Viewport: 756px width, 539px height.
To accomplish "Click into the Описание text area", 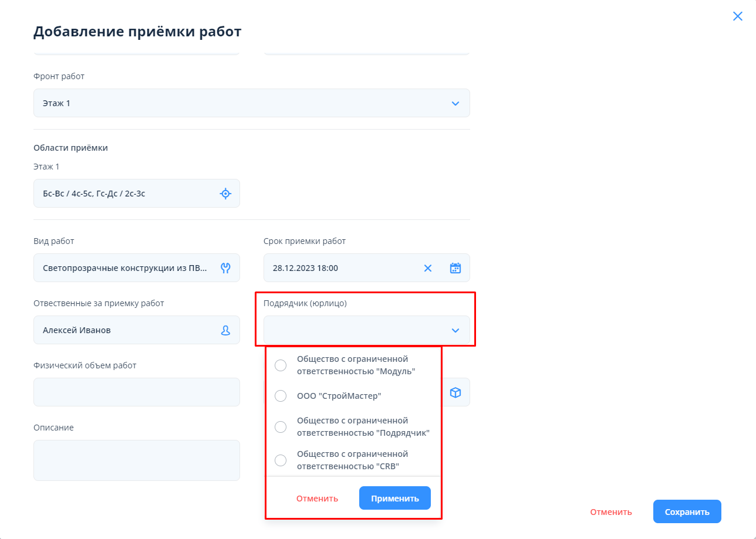I will 136,460.
